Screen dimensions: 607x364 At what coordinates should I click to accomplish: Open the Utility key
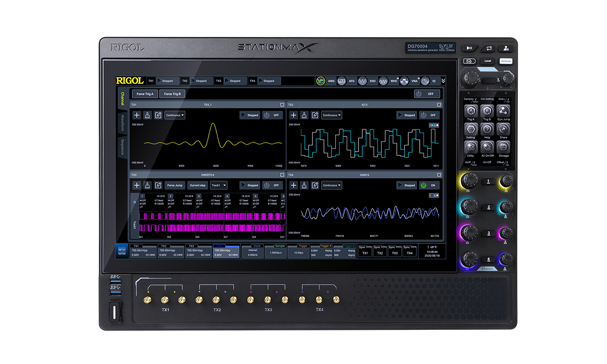[x=470, y=147]
